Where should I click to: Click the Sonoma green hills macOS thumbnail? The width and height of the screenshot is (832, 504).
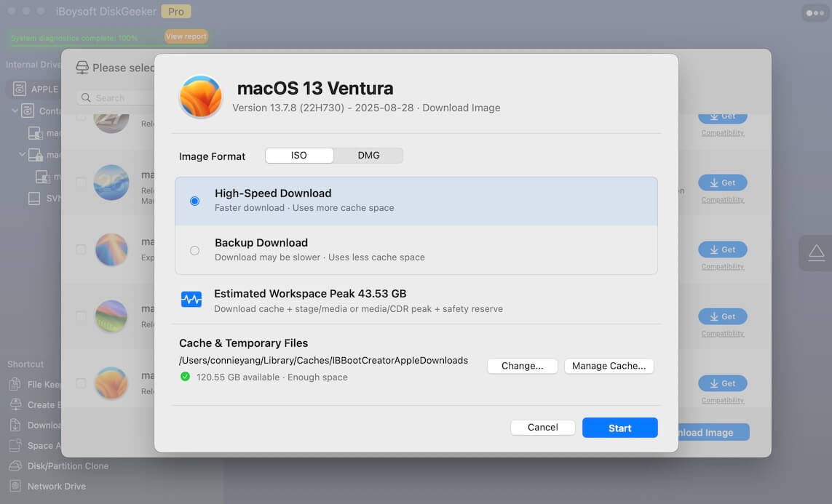[111, 316]
